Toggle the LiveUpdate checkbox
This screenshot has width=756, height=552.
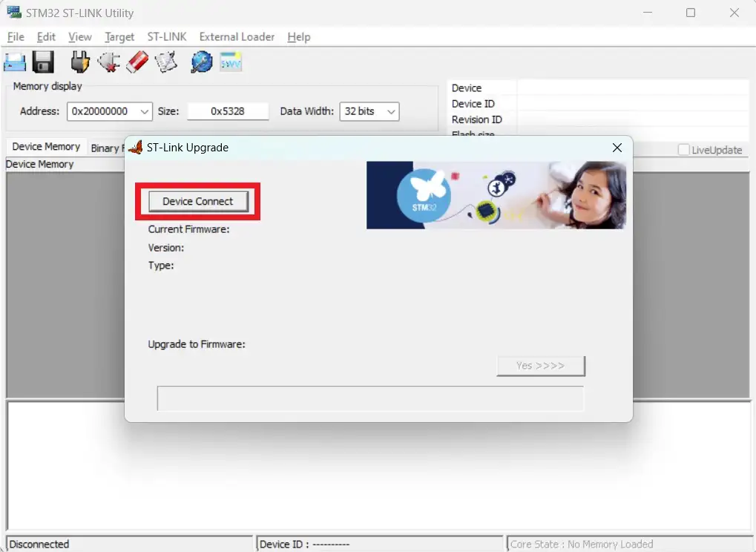(x=684, y=150)
